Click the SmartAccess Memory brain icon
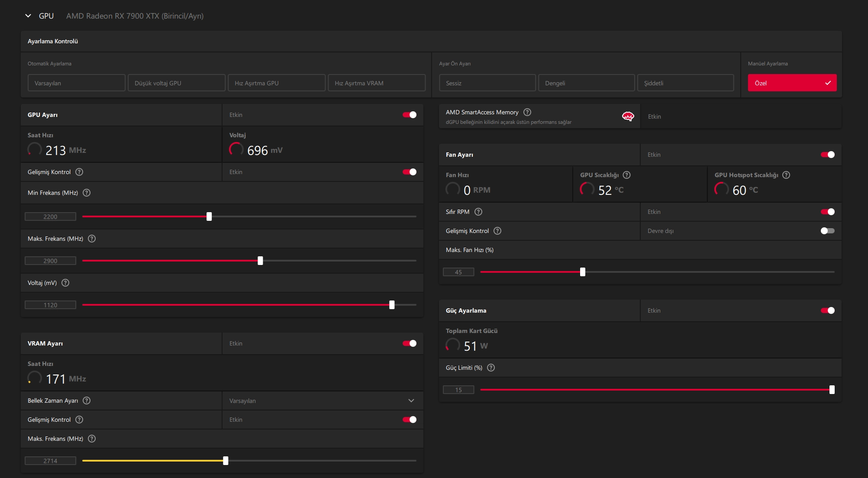 pyautogui.click(x=628, y=116)
